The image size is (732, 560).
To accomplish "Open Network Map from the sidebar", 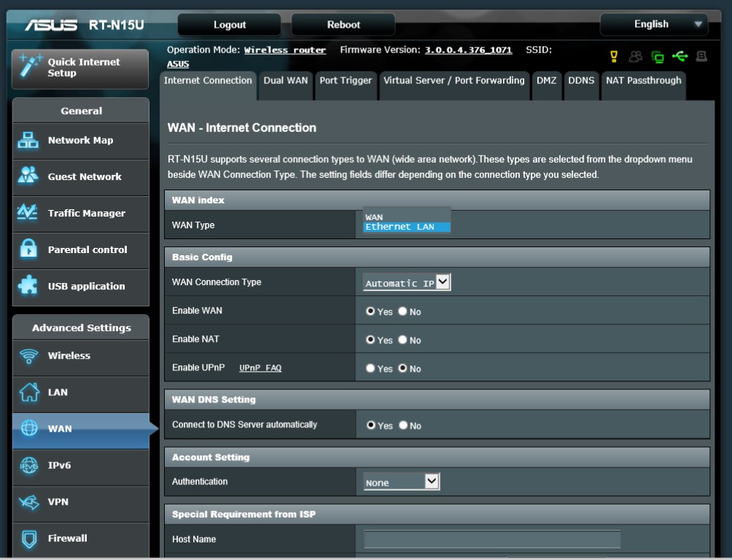I will pos(80,141).
